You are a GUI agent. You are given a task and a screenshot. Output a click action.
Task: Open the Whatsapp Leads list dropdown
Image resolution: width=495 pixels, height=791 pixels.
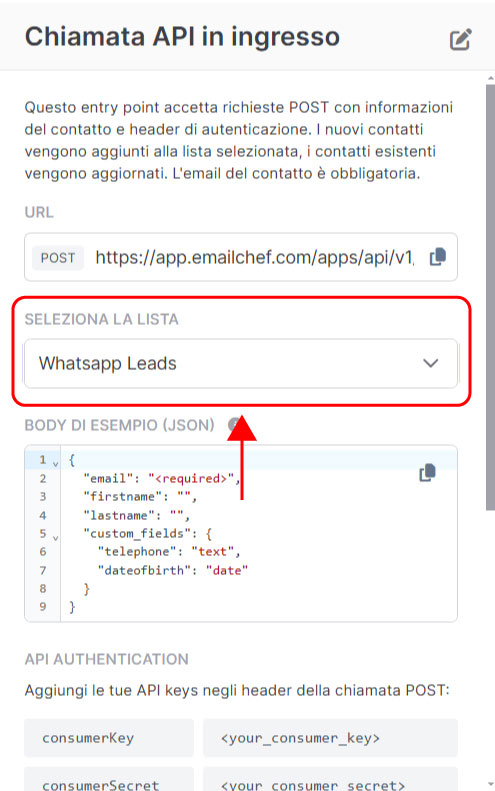point(241,363)
